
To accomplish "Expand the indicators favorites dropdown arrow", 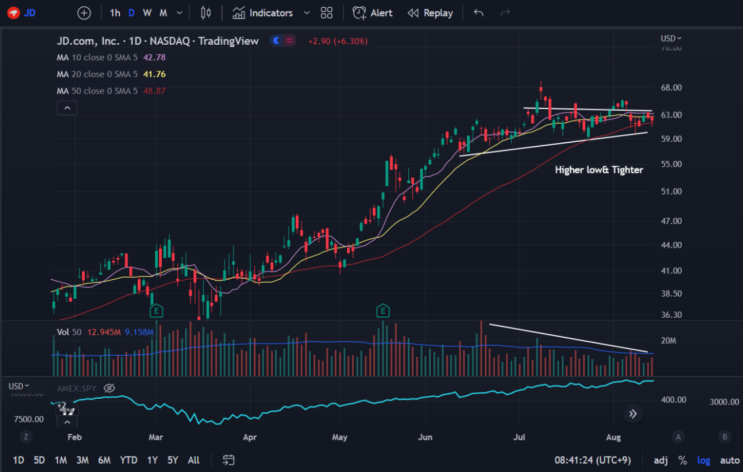I will pyautogui.click(x=307, y=13).
